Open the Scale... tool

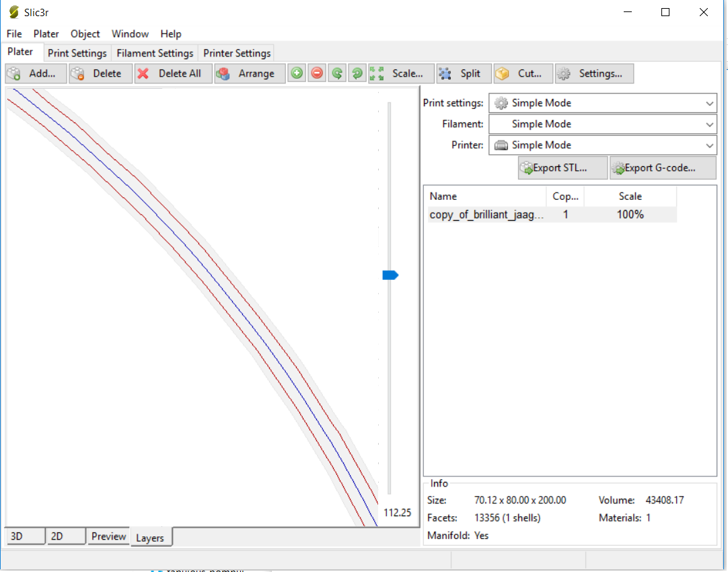point(401,73)
